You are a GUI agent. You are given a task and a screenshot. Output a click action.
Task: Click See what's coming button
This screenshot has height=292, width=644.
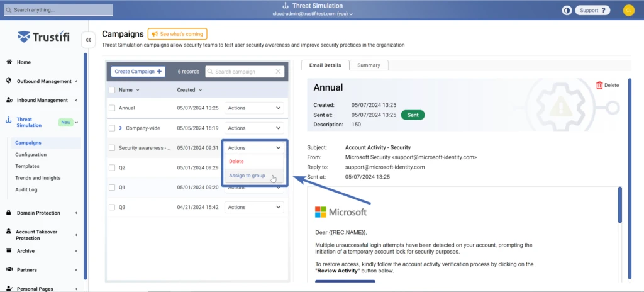177,34
